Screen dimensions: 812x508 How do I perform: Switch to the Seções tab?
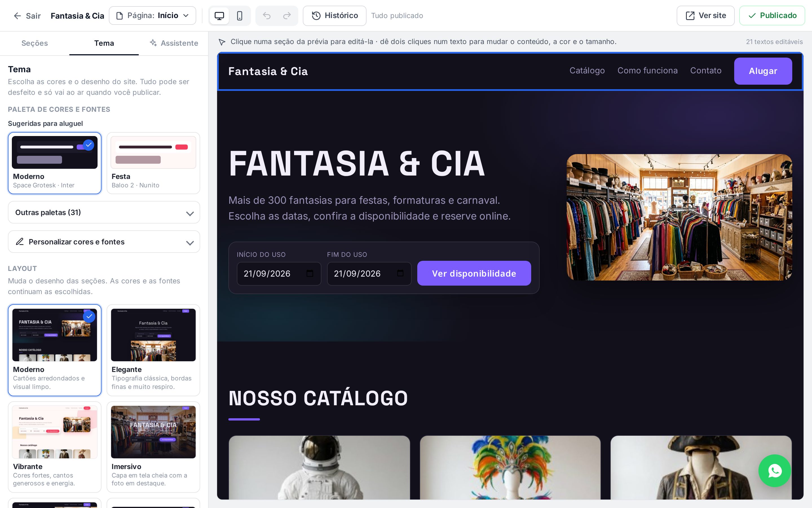[35, 43]
